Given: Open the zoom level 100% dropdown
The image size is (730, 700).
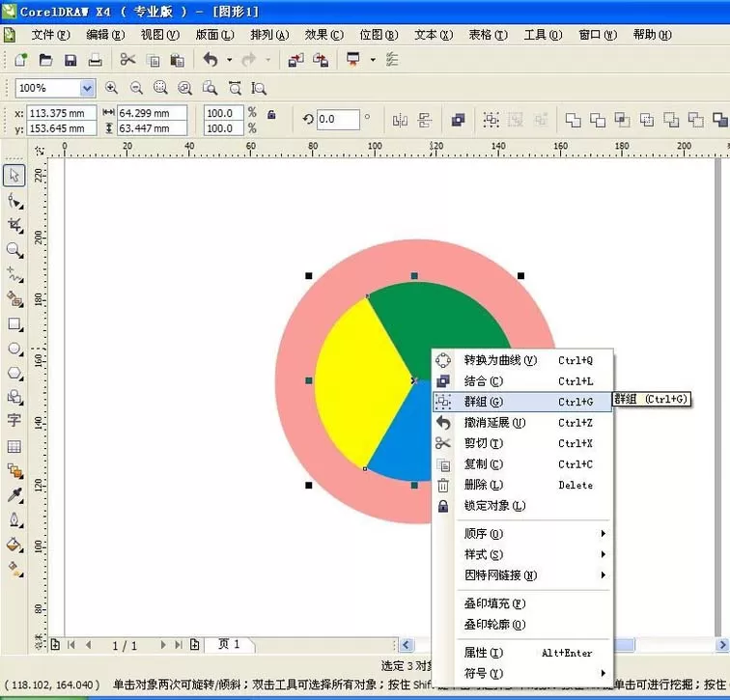Looking at the screenshot, I should click(87, 88).
